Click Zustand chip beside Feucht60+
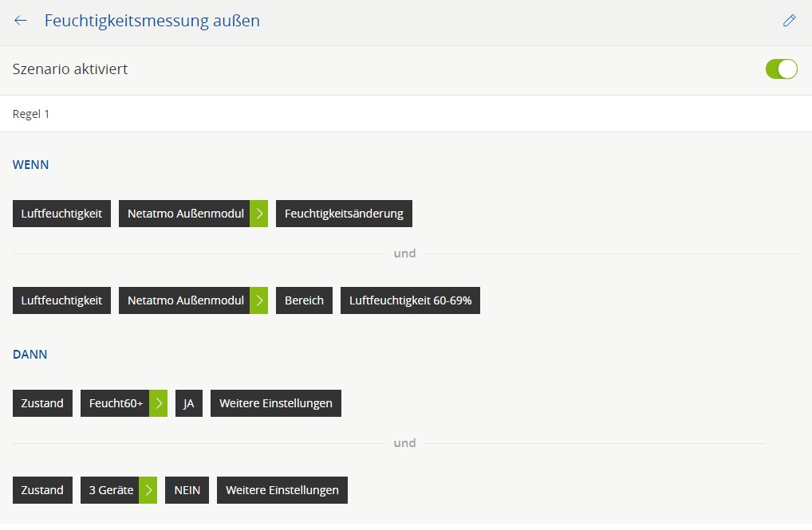Screen dimensions: 812x530 coord(42,403)
